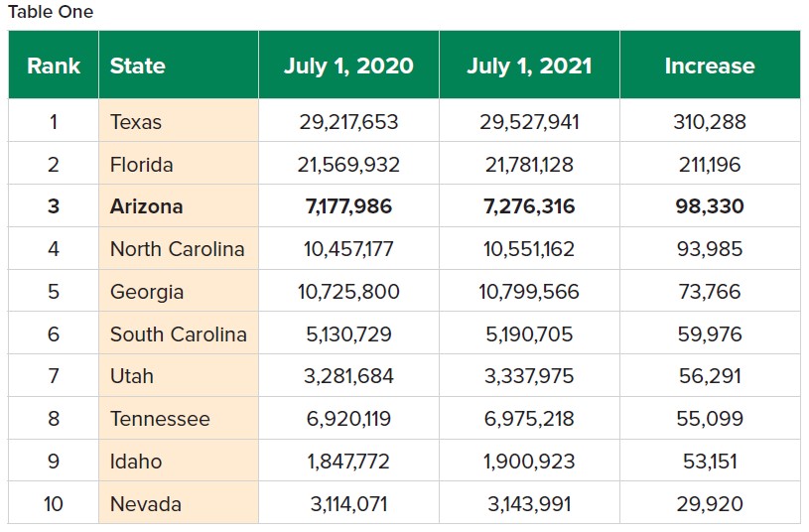This screenshot has width=809, height=532.
Task: Select Nevada's increase value 29,920
Action: [x=710, y=504]
